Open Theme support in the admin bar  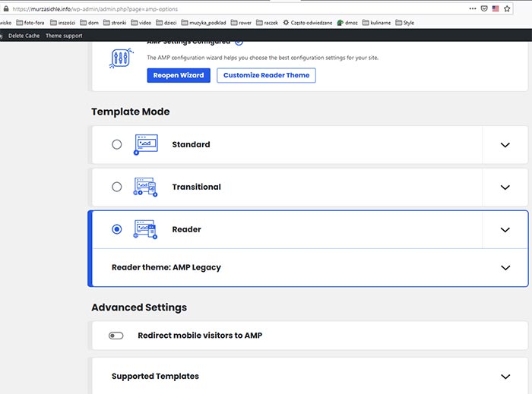point(64,36)
